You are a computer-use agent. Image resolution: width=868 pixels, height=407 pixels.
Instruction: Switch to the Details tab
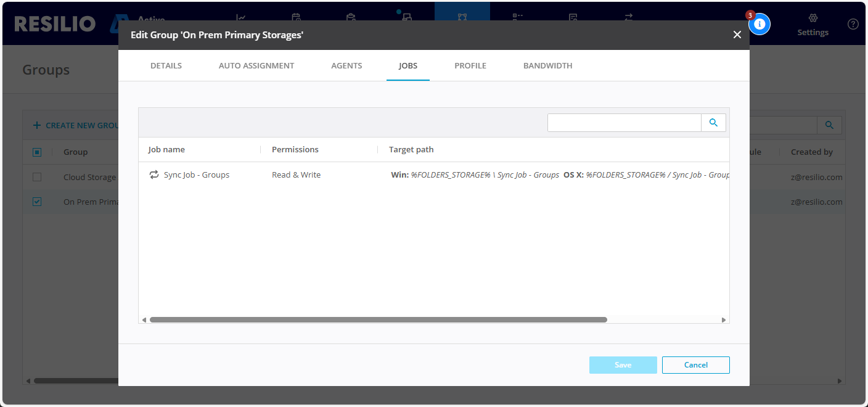166,66
